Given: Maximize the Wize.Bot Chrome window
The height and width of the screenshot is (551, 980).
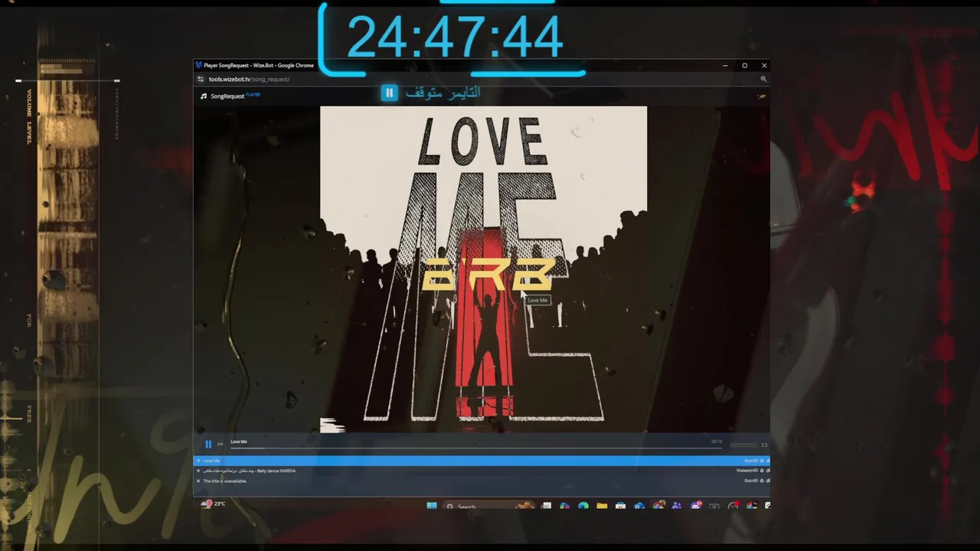Looking at the screenshot, I should [744, 65].
